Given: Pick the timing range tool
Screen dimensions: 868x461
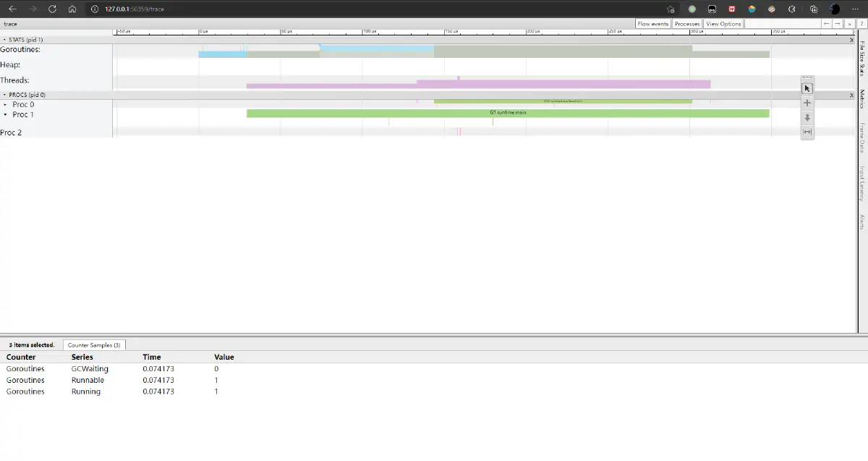Looking at the screenshot, I should [x=807, y=132].
